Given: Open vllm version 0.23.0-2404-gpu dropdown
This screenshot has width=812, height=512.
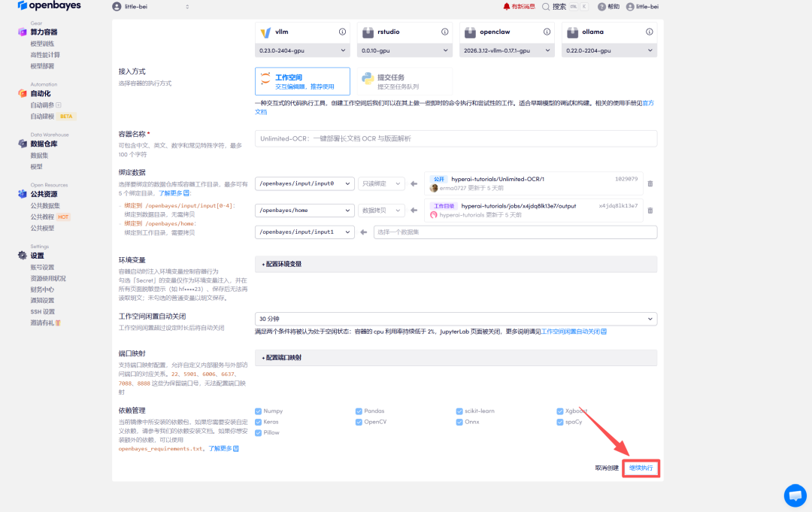Looking at the screenshot, I should [302, 50].
